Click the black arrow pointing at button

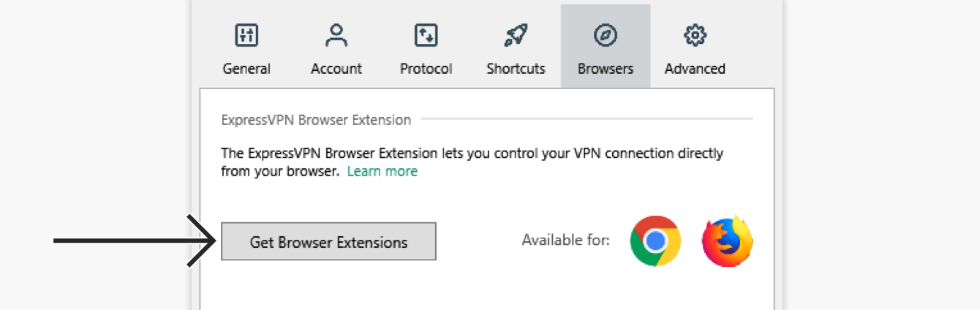point(135,241)
